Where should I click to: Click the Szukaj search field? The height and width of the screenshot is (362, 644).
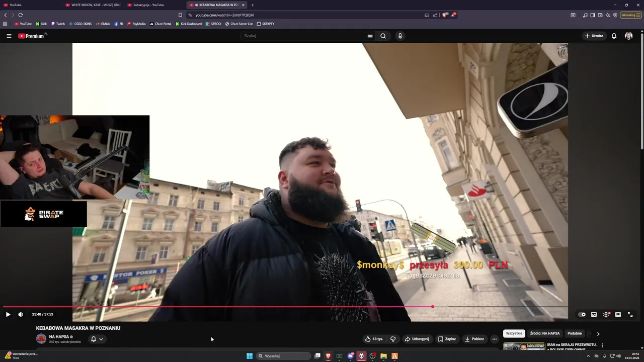305,36
